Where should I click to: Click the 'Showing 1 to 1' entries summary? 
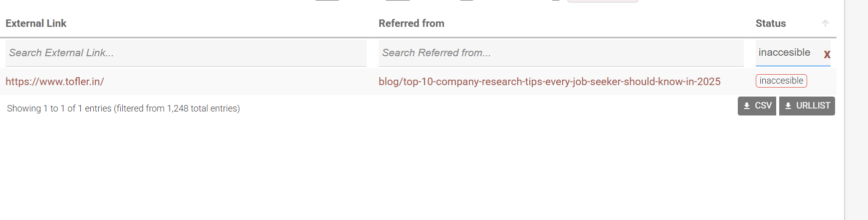(59, 109)
